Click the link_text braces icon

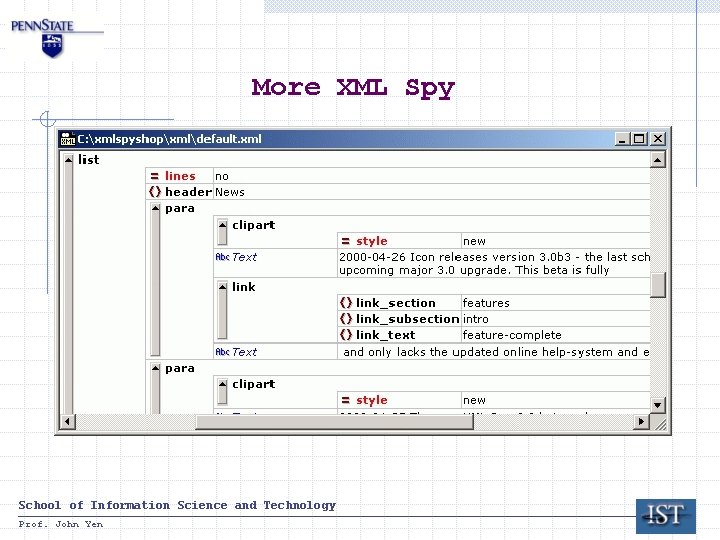(x=346, y=335)
